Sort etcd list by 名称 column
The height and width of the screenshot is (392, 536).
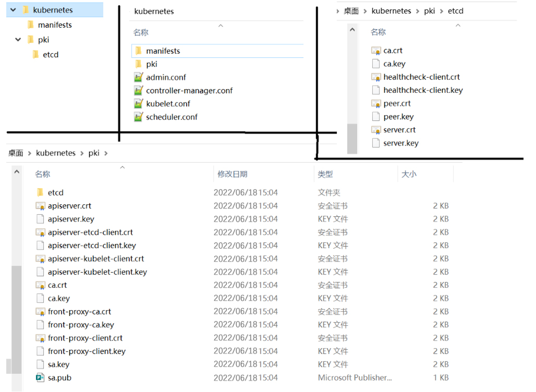pos(378,32)
